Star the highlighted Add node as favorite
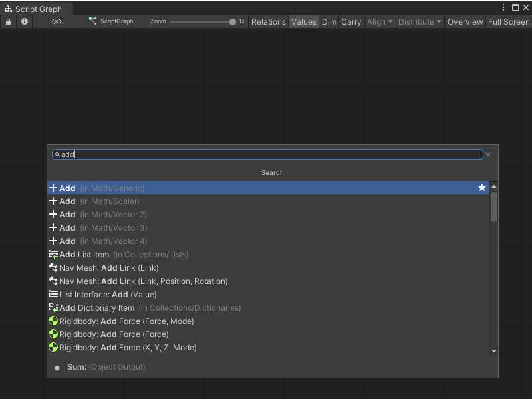The height and width of the screenshot is (399, 532). pos(481,188)
